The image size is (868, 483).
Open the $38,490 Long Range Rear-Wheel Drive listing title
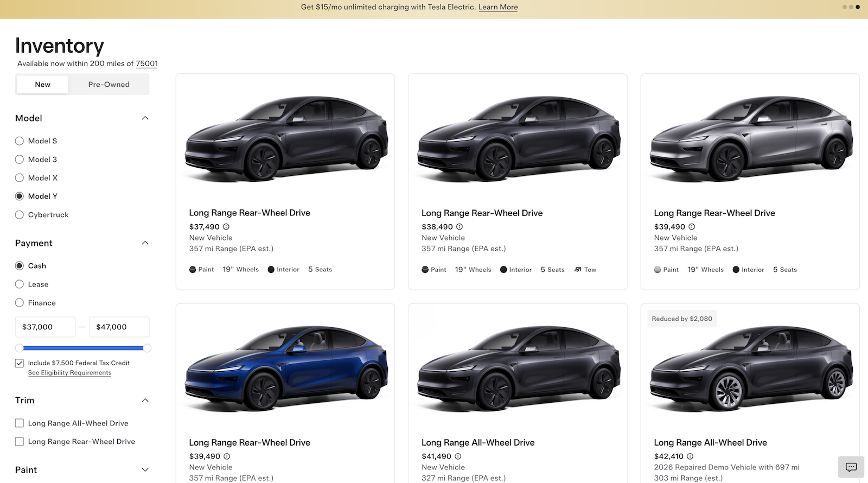pos(482,213)
